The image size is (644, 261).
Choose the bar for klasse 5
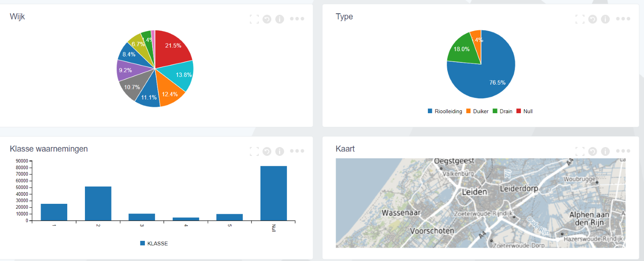coord(229,217)
